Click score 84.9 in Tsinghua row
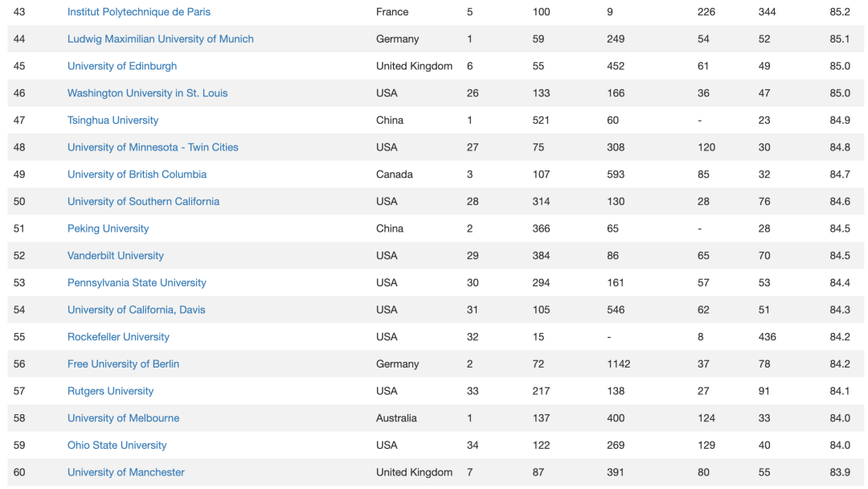 pos(840,120)
